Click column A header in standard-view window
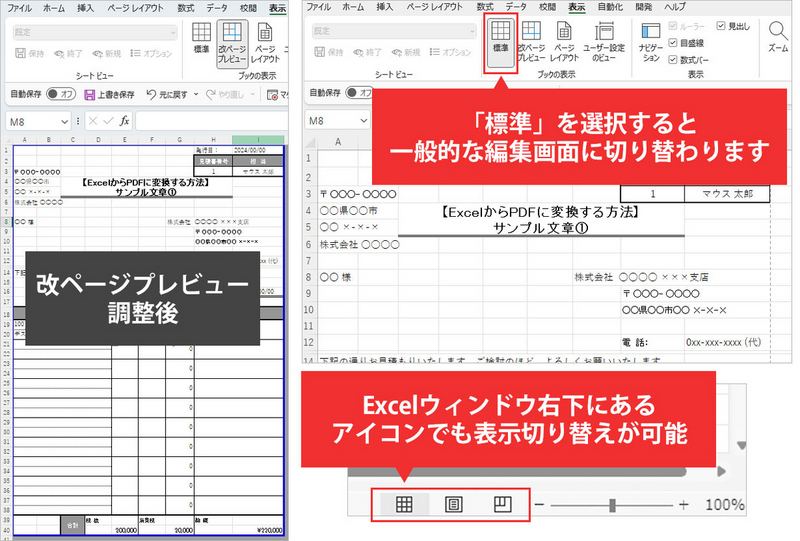The image size is (800, 541). [x=338, y=141]
